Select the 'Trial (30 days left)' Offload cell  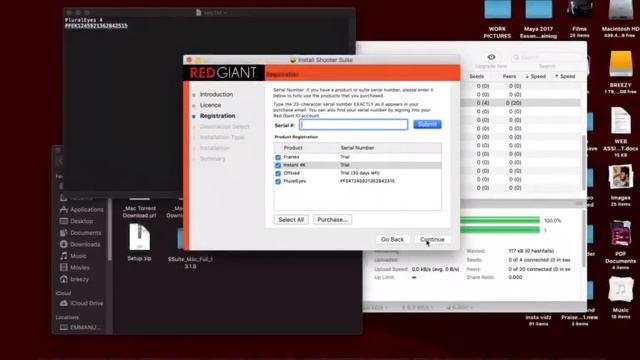pyautogui.click(x=360, y=173)
